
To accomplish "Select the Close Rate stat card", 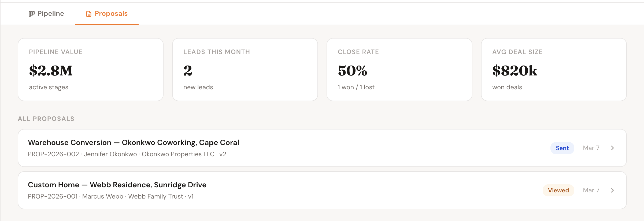I will point(399,70).
